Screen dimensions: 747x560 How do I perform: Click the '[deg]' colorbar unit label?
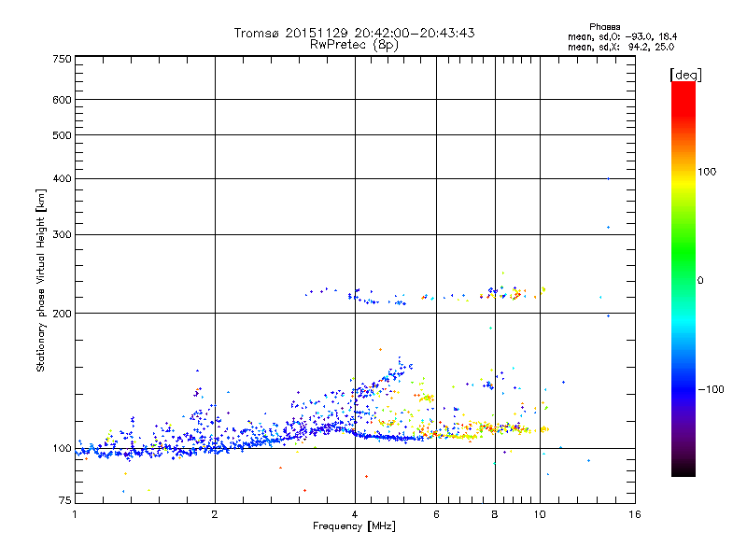(685, 75)
